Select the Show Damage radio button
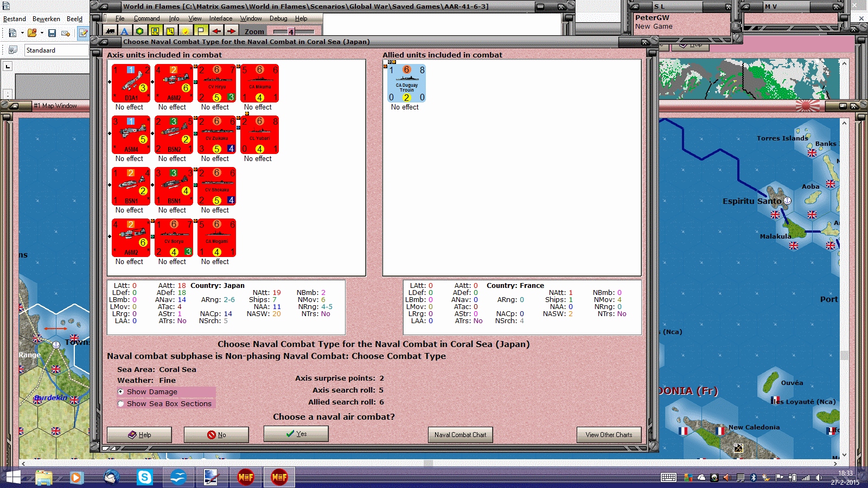This screenshot has height=488, width=868. point(120,391)
